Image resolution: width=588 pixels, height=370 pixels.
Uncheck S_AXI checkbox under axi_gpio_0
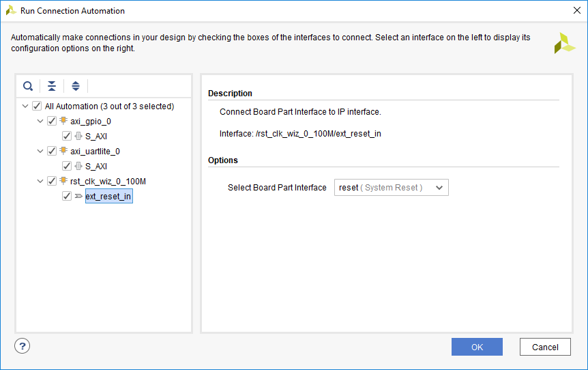coord(67,136)
